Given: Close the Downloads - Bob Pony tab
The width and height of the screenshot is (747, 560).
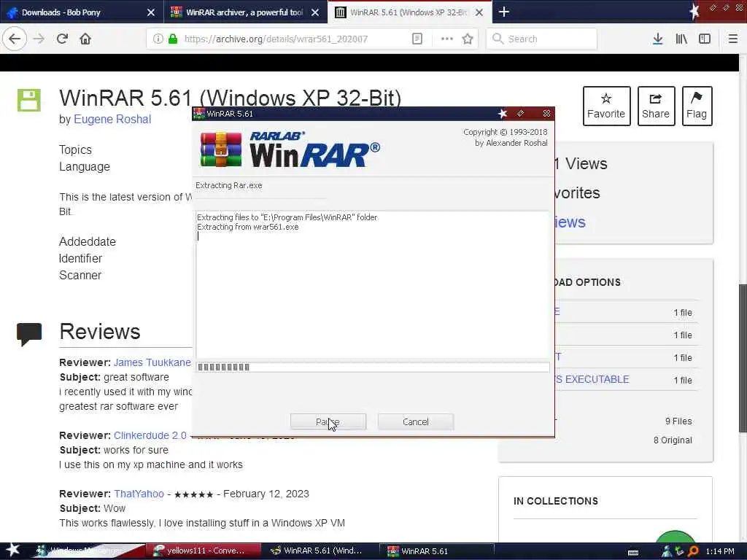Looking at the screenshot, I should click(x=150, y=12).
